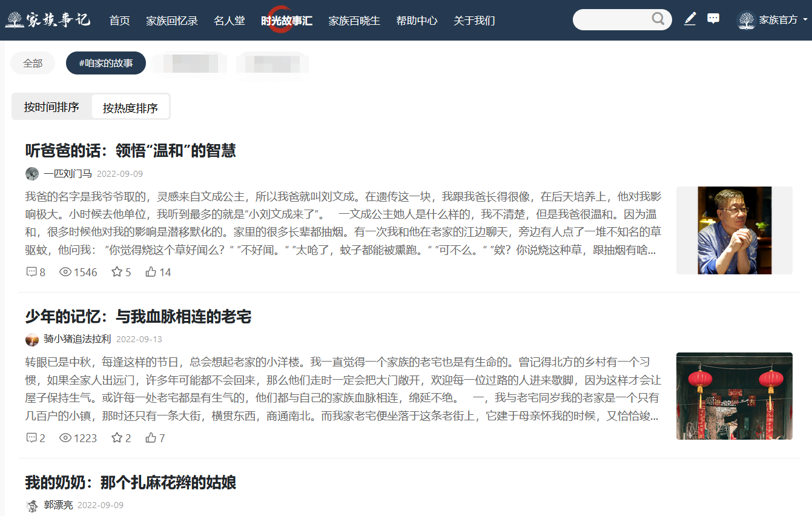Click the search magnifier icon
Image resolution: width=812 pixels, height=516 pixels.
click(658, 19)
